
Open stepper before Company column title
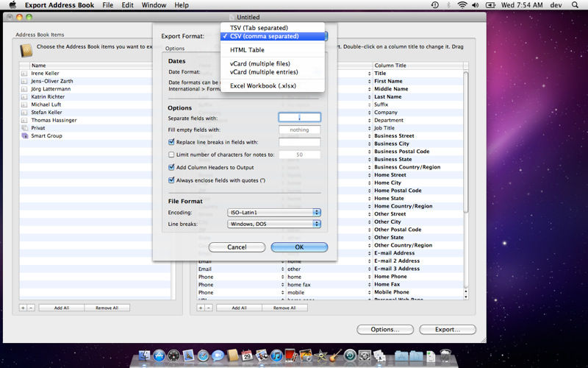[x=370, y=113]
